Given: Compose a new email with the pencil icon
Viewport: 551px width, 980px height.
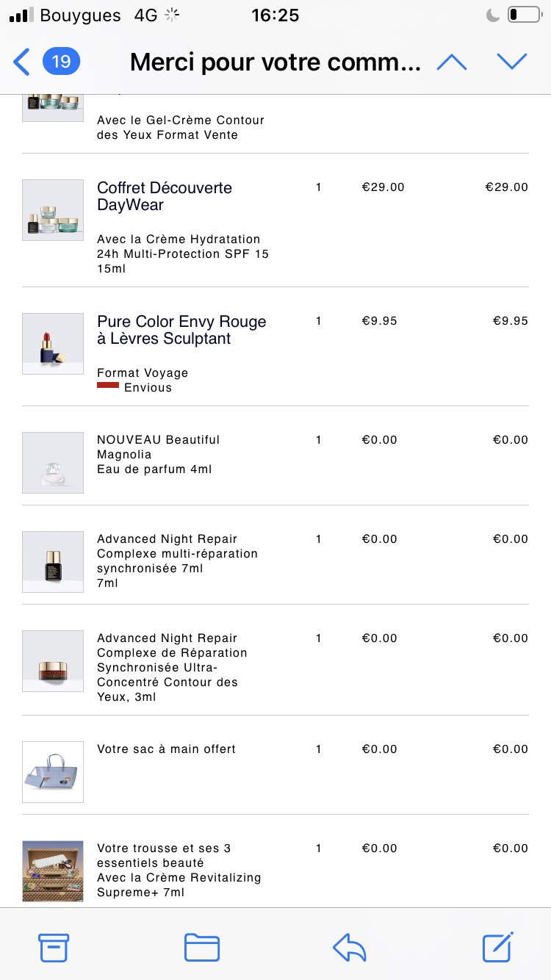Looking at the screenshot, I should click(498, 946).
